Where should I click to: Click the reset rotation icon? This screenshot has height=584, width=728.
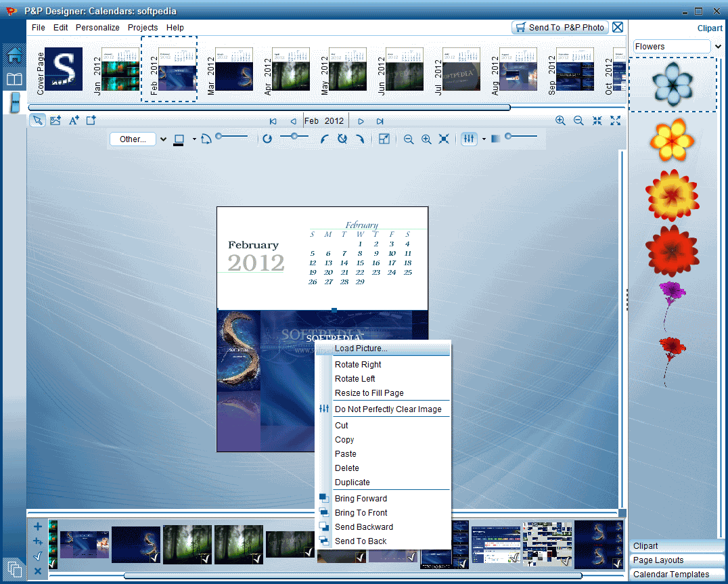coord(342,139)
